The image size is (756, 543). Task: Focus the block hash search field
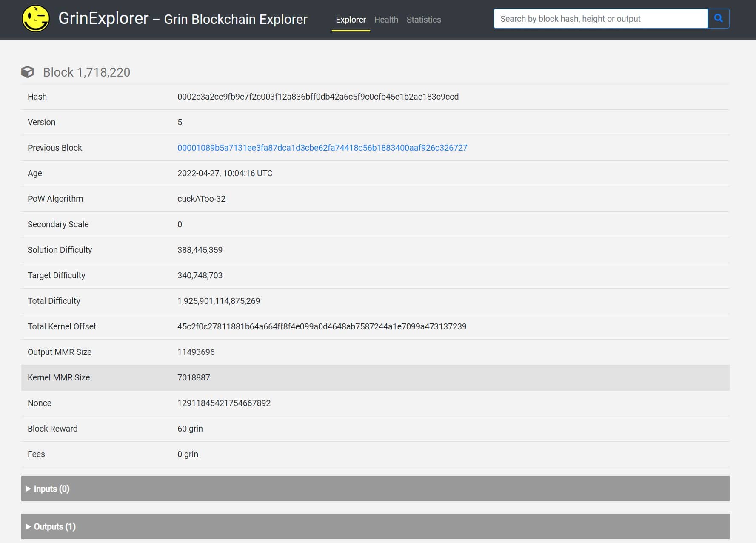tap(600, 19)
